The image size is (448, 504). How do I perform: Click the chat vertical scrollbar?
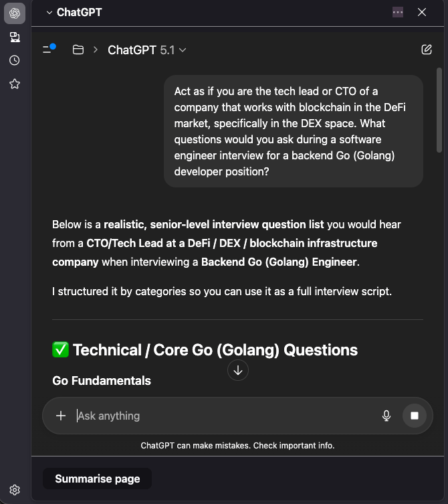coord(439,110)
